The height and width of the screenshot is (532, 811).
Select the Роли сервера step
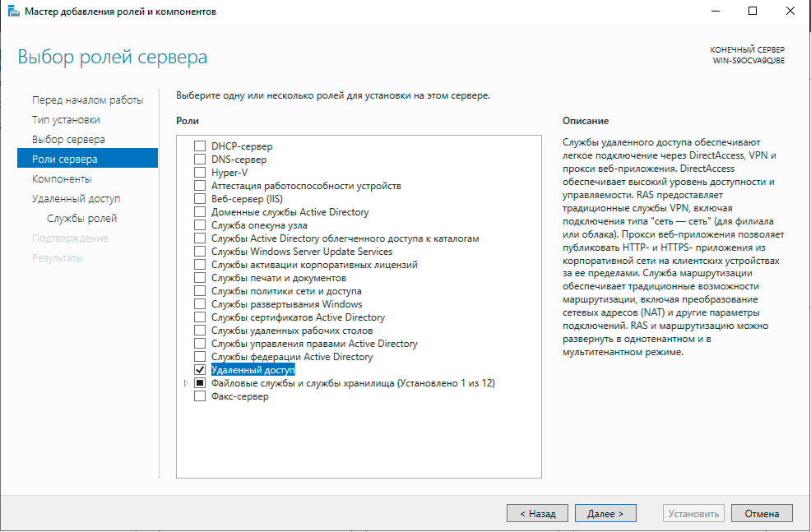click(x=87, y=159)
